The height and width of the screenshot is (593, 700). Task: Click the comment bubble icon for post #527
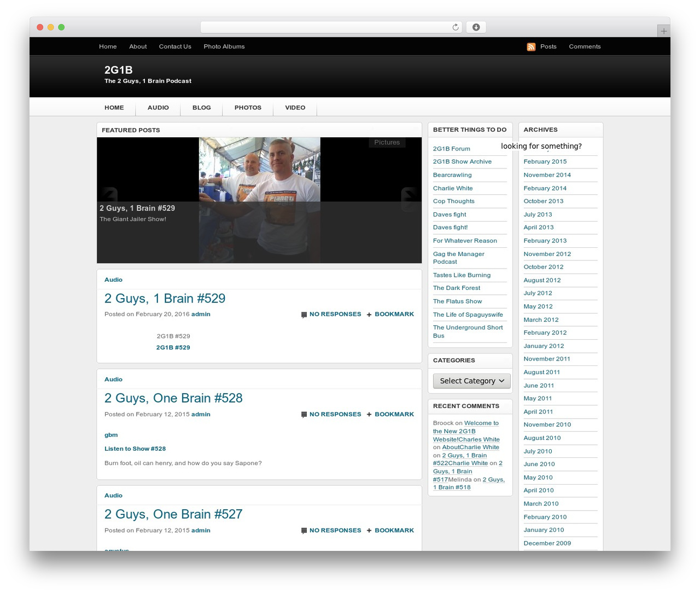click(304, 531)
